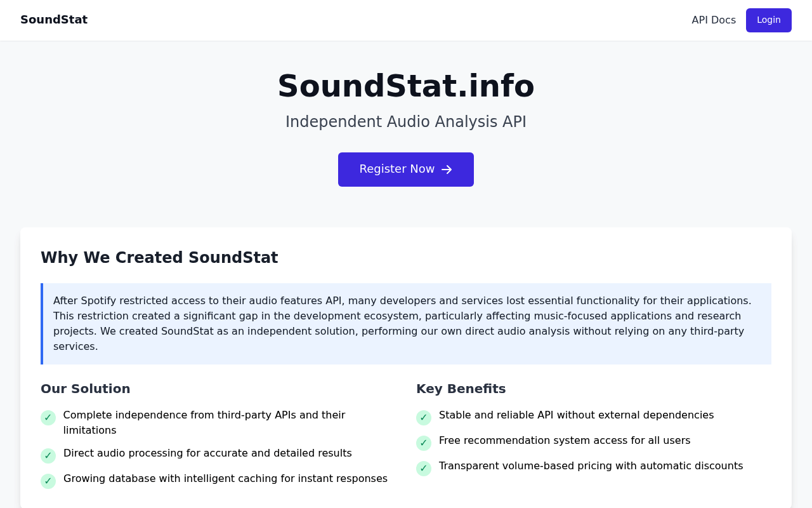The image size is (812, 508).
Task: Open the SoundStat home logo link
Action: tap(54, 20)
